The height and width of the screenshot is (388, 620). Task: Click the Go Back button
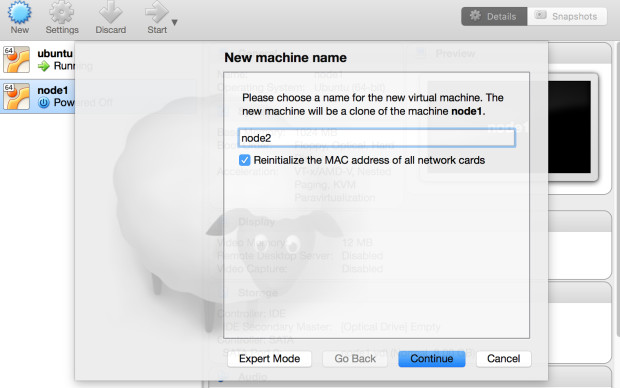click(x=355, y=359)
